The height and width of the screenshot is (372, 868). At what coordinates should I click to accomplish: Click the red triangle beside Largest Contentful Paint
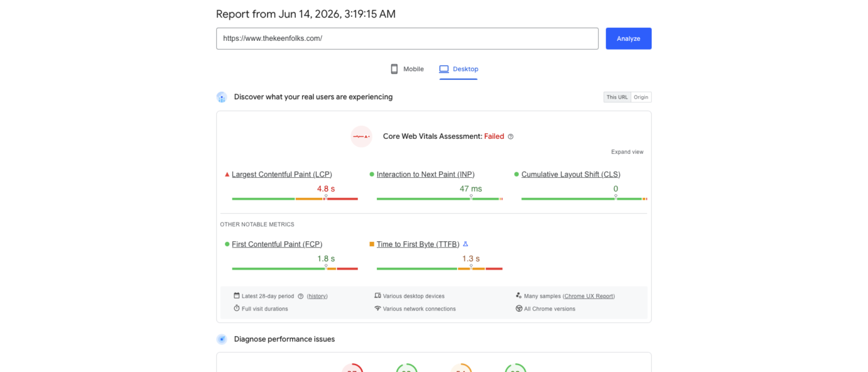(x=227, y=175)
